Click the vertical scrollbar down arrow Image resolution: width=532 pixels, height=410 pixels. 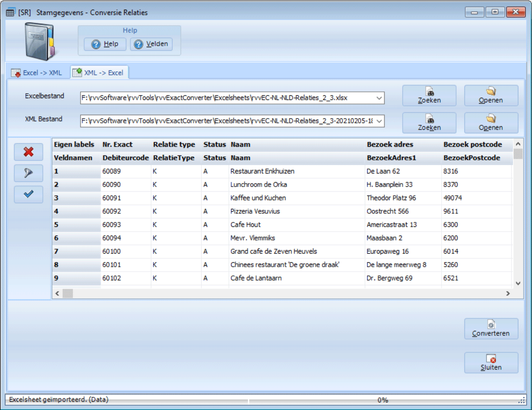pyautogui.click(x=518, y=283)
